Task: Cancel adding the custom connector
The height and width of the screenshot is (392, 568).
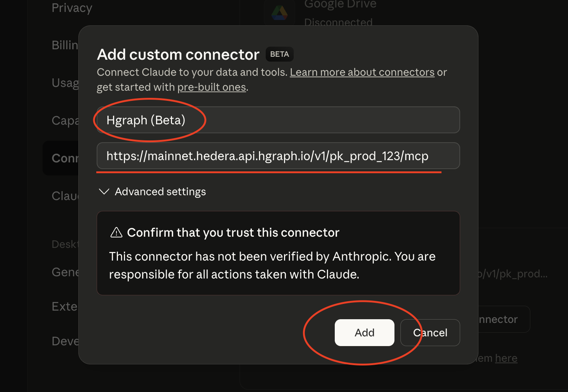Action: click(x=430, y=332)
